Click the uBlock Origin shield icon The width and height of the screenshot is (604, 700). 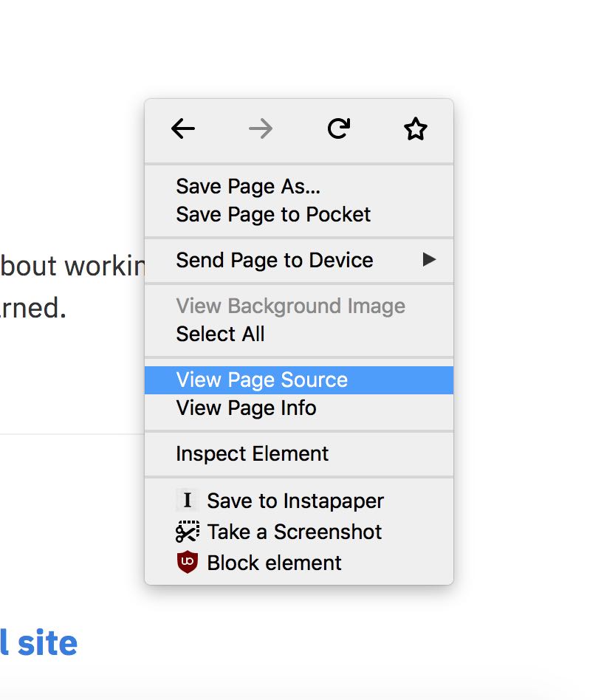coord(187,562)
